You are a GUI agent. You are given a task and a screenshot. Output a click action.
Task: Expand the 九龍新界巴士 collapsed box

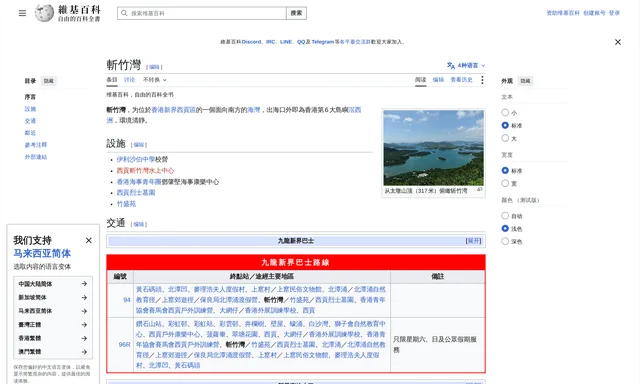coord(473,241)
